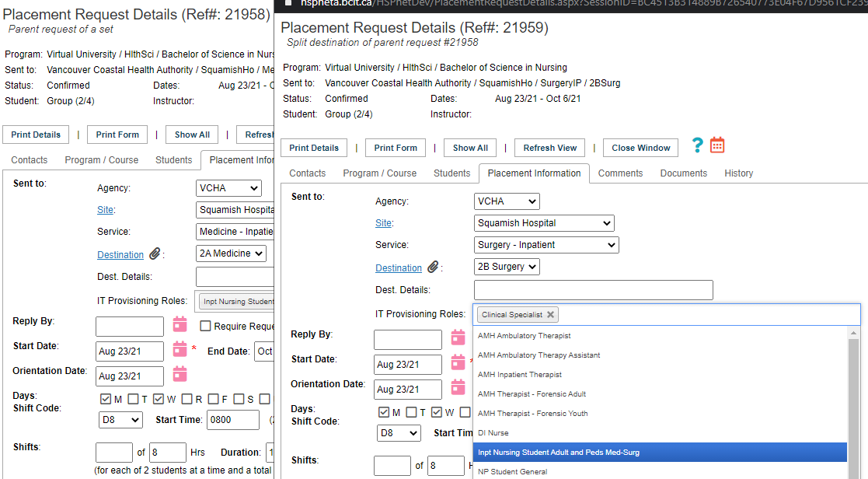This screenshot has height=479, width=868.
Task: Check the Require Request checkbox in request 21958
Action: point(205,326)
